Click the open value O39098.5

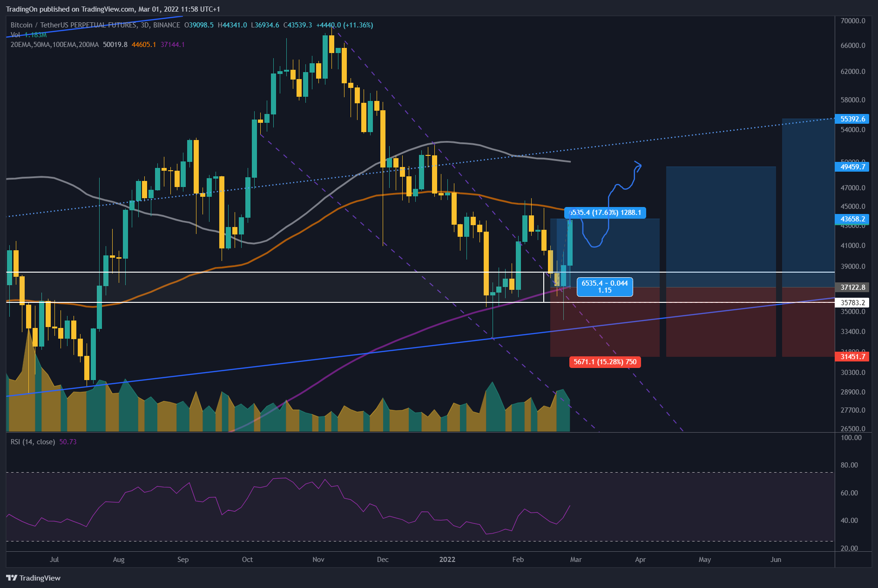(199, 25)
